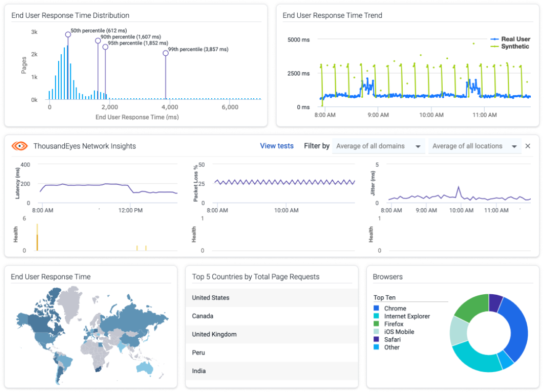The image size is (547, 392).
Task: Select the Other legend marker
Action: 375,347
